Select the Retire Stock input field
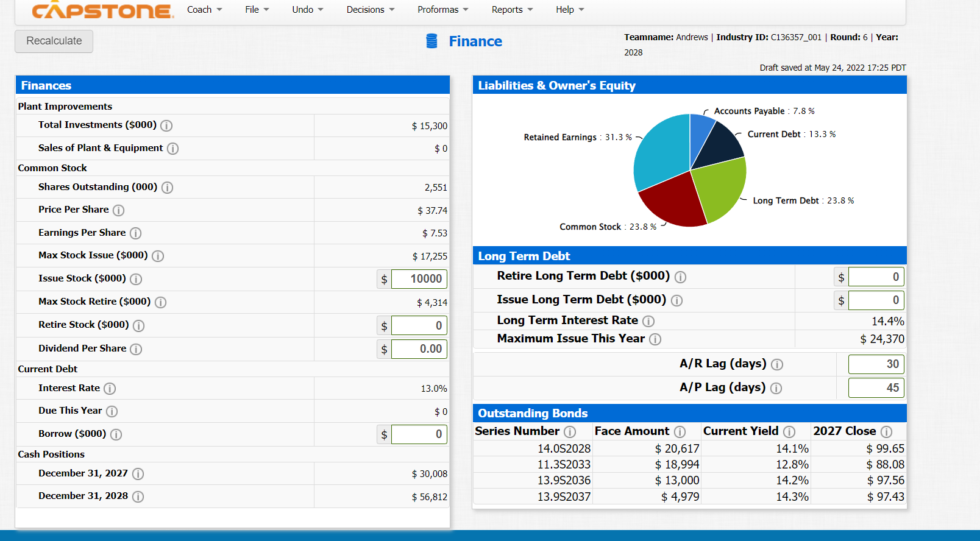The image size is (980, 541). tap(419, 326)
